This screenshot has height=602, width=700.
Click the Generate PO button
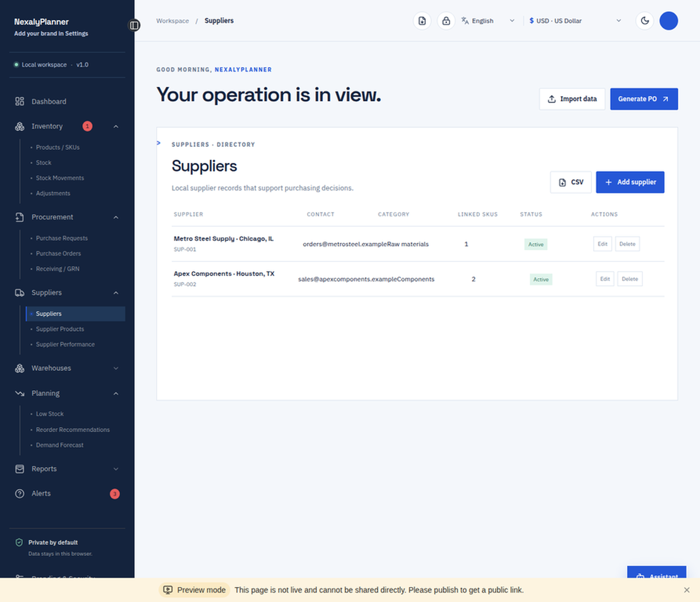644,99
